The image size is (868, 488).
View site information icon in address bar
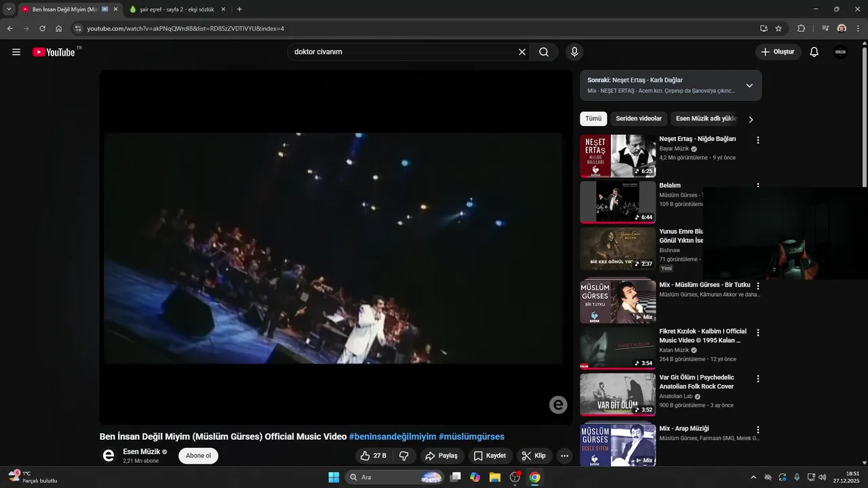pyautogui.click(x=78, y=28)
